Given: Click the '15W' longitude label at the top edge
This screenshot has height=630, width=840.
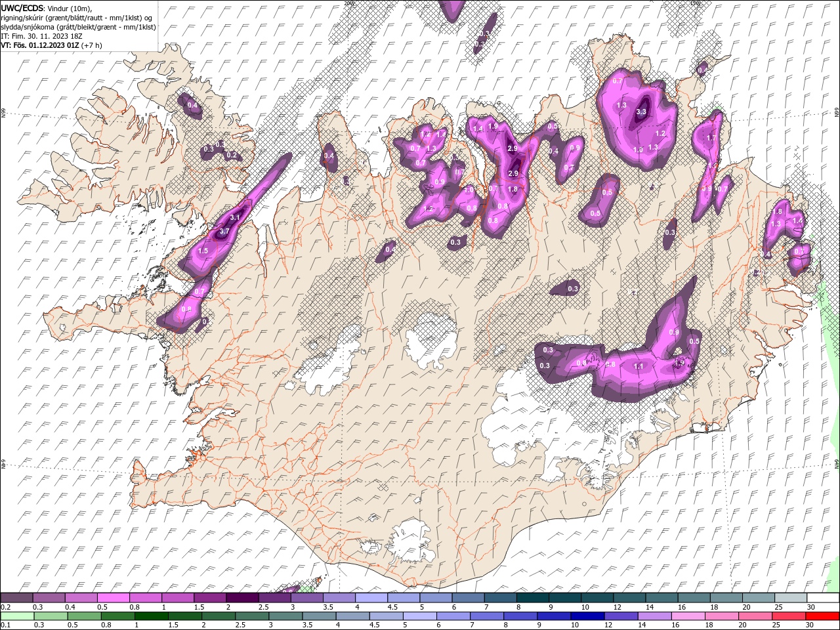Looking at the screenshot, I should 696,3.
